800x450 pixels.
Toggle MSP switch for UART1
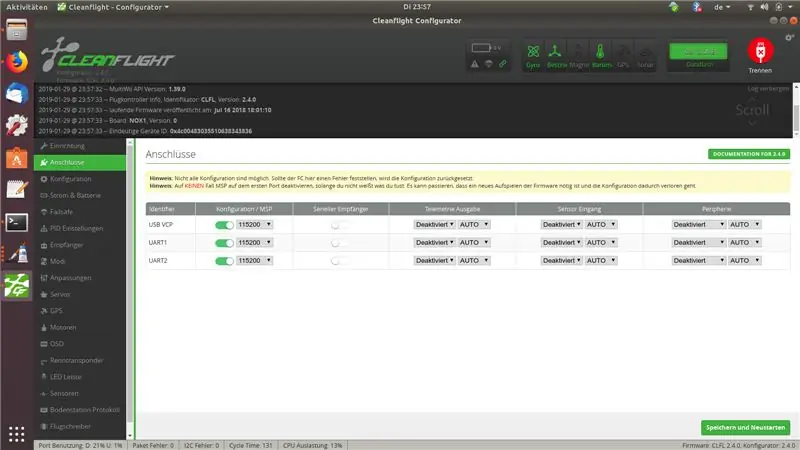[x=224, y=243]
